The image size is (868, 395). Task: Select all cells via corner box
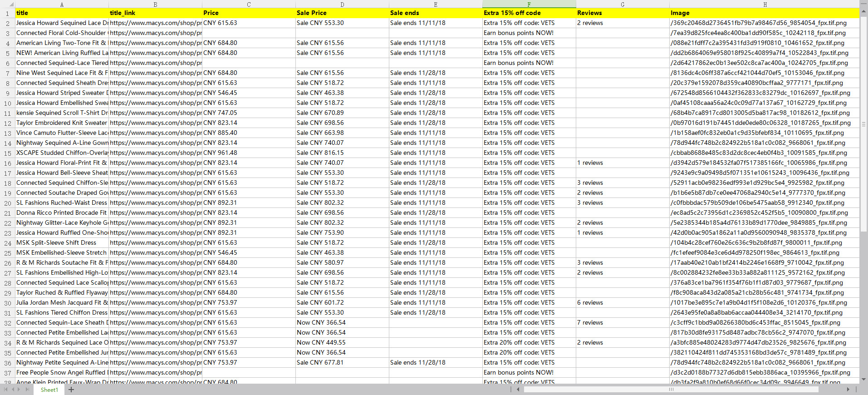point(7,4)
